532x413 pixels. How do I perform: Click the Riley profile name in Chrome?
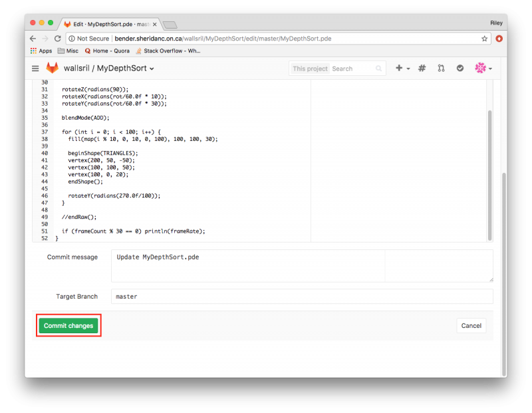tap(496, 23)
